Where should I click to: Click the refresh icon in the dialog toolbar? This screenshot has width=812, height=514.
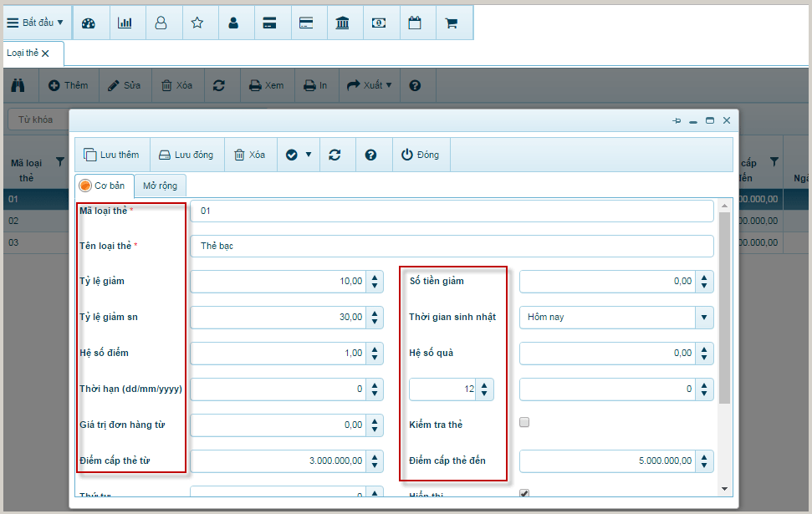335,155
